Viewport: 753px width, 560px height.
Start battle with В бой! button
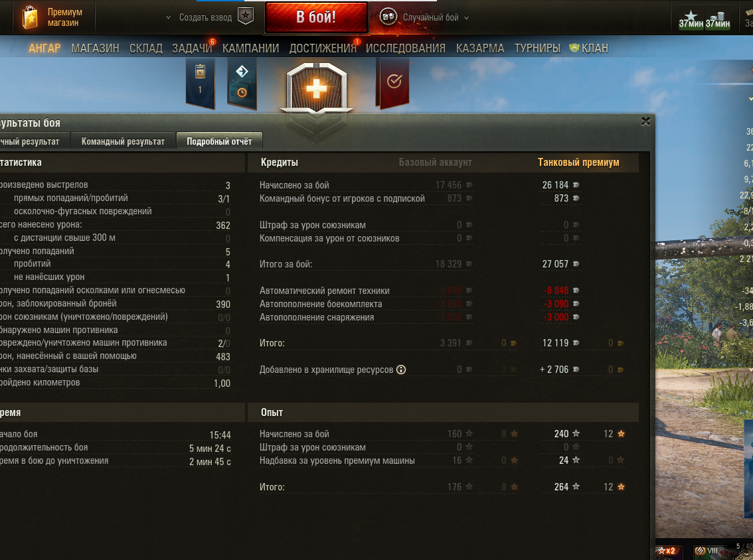point(317,17)
